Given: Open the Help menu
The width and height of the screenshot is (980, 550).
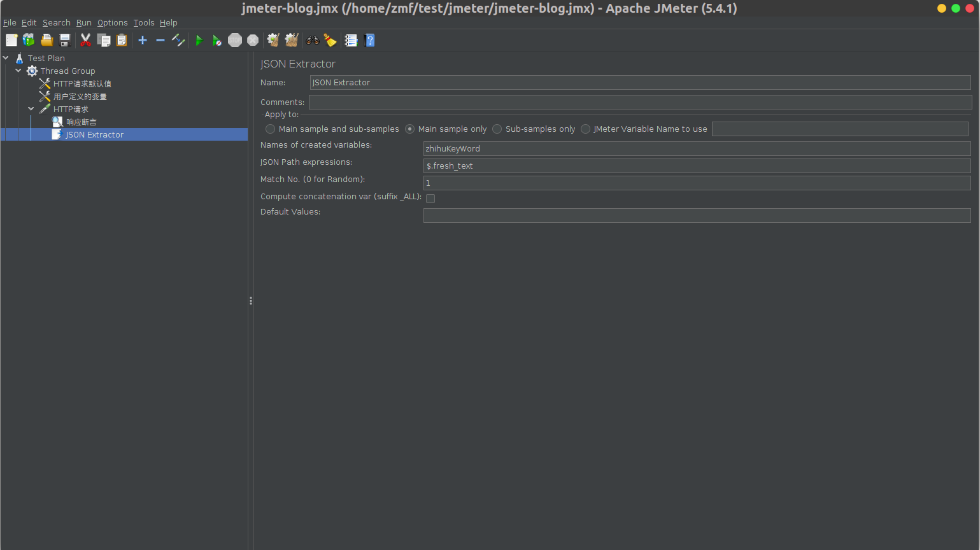Looking at the screenshot, I should coord(169,22).
